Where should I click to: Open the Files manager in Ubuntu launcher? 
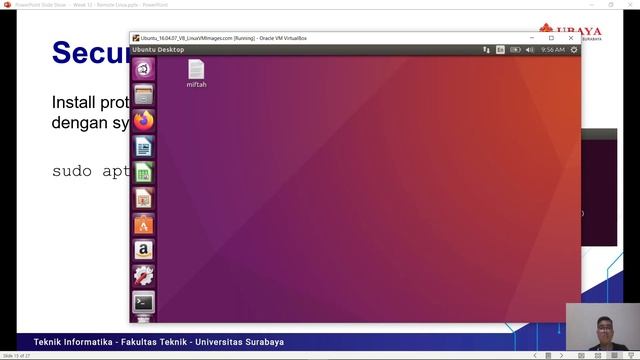pyautogui.click(x=143, y=95)
